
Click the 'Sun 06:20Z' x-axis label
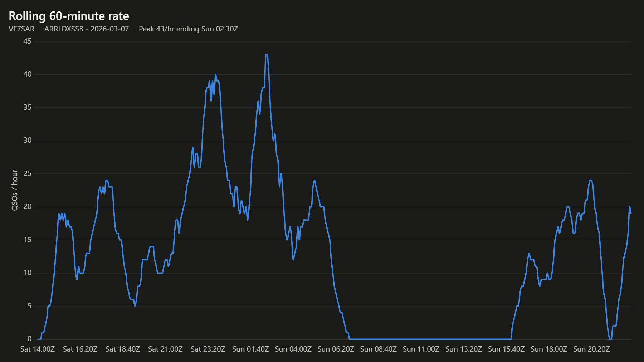[336, 349]
